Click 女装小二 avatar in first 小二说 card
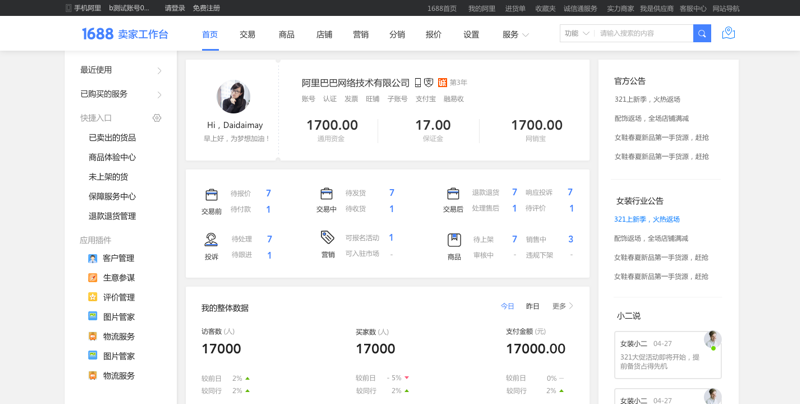This screenshot has height=404, width=800. [x=713, y=340]
